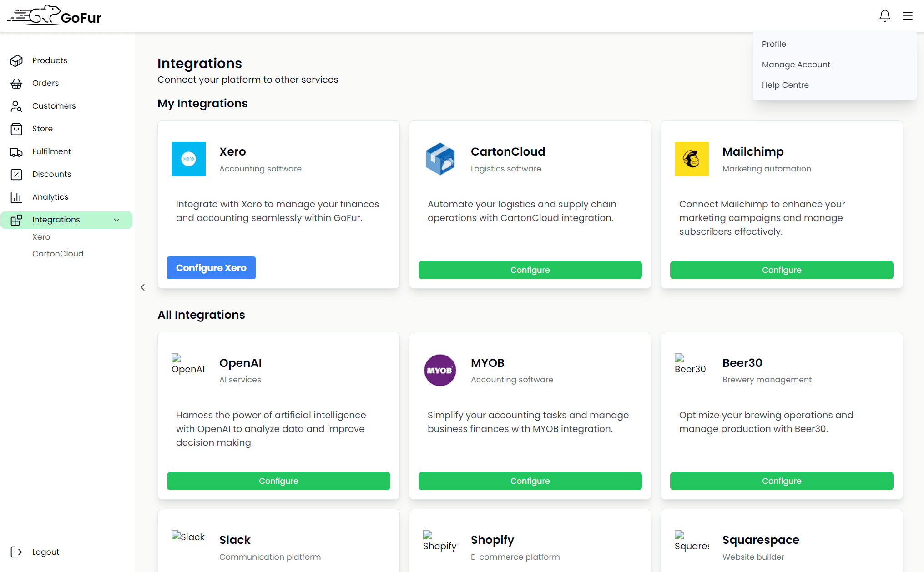Click the Shopify card title
The width and height of the screenshot is (924, 572).
(492, 540)
